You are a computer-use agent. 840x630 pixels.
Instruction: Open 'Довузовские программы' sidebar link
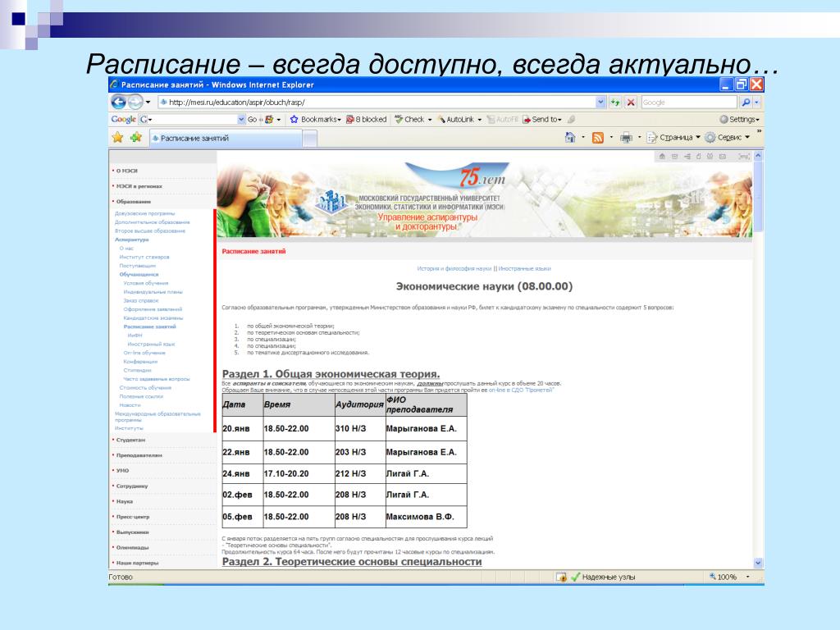pos(144,213)
